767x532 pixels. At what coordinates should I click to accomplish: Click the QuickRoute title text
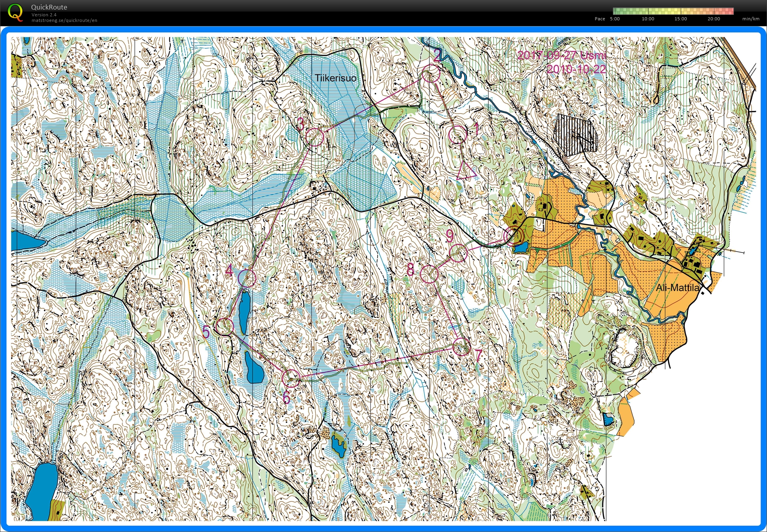(x=49, y=7)
